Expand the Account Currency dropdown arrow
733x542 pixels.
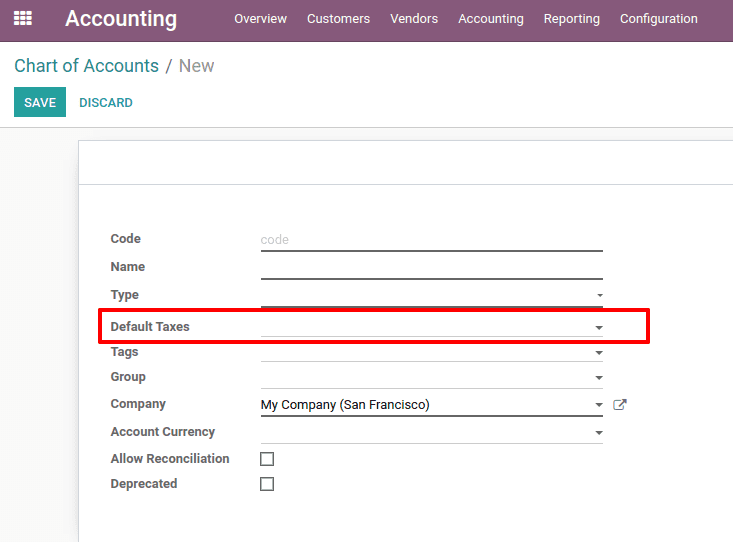click(x=599, y=433)
